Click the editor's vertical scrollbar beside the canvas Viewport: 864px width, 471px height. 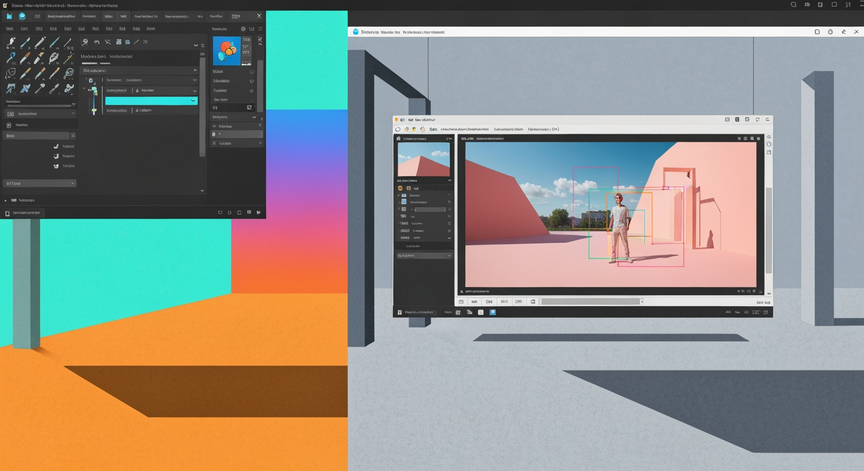[x=768, y=229]
